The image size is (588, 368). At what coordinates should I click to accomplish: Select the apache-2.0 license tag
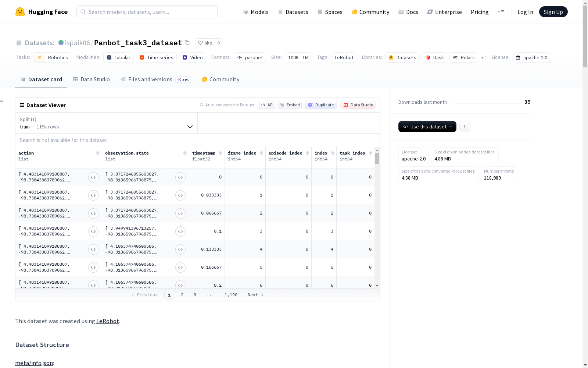tap(532, 57)
